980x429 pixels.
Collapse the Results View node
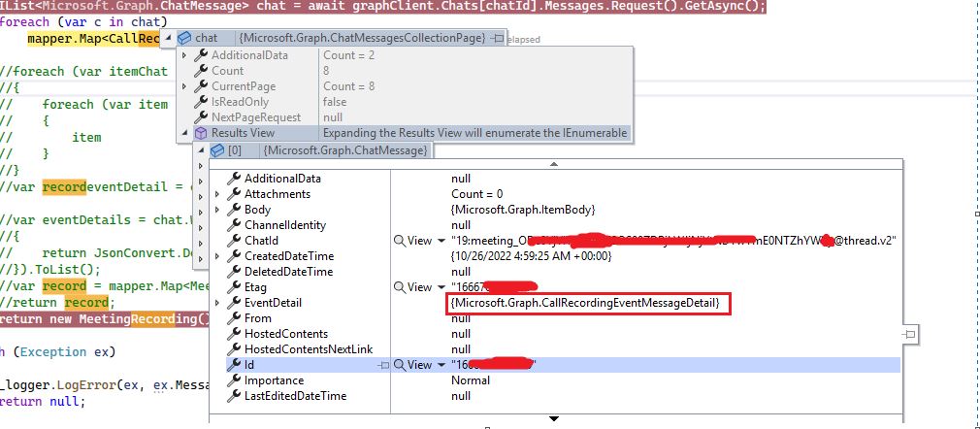pos(184,133)
